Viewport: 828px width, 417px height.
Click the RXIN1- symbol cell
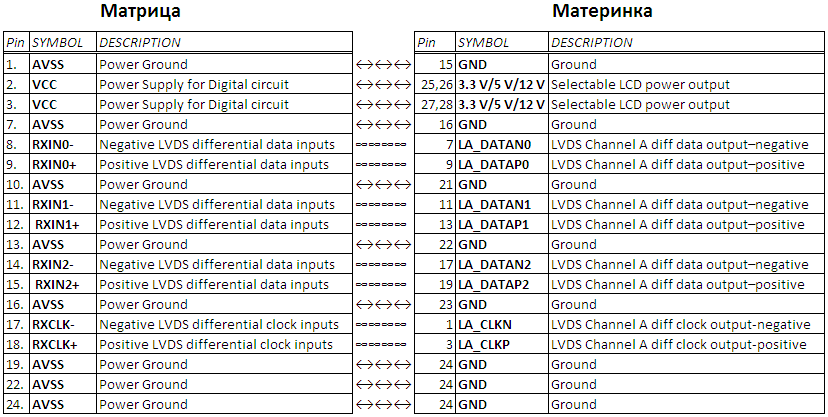[55, 205]
